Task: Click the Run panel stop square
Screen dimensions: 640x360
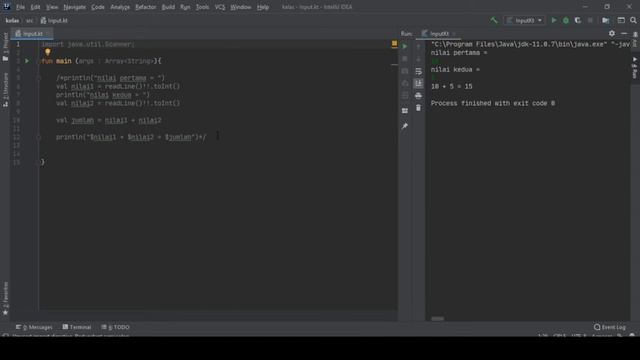Action: tap(405, 58)
